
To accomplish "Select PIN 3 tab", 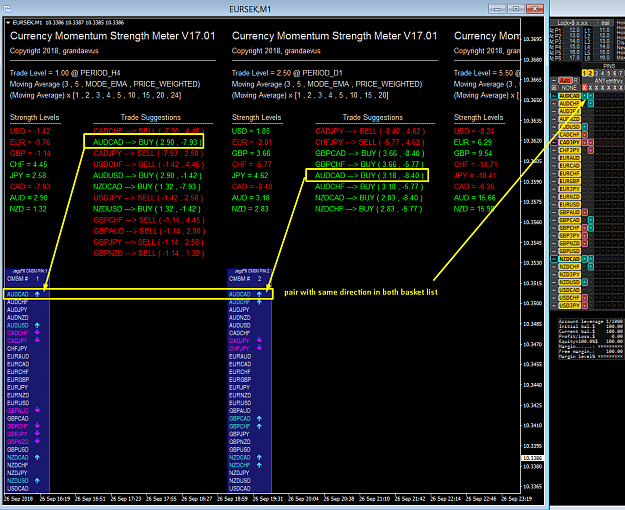I will 597,73.
